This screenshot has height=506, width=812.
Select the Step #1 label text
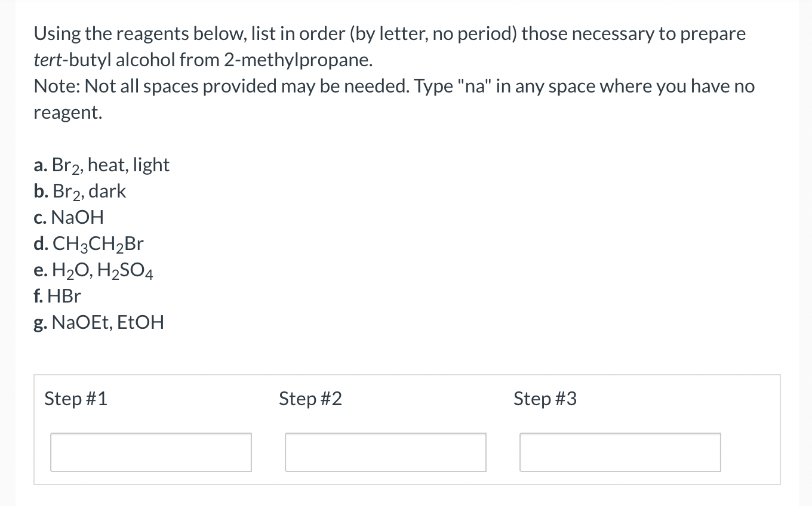pos(75,399)
